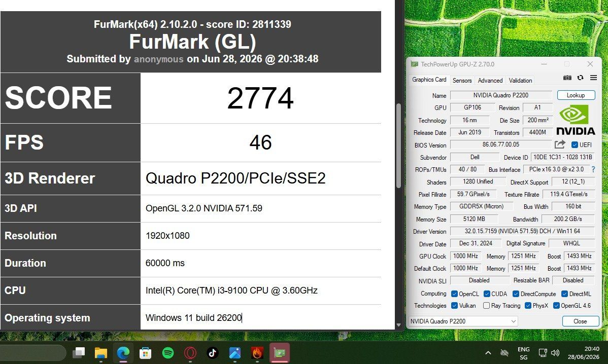The image size is (608, 364).
Task: Switch to the Validation tab
Action: 520,81
